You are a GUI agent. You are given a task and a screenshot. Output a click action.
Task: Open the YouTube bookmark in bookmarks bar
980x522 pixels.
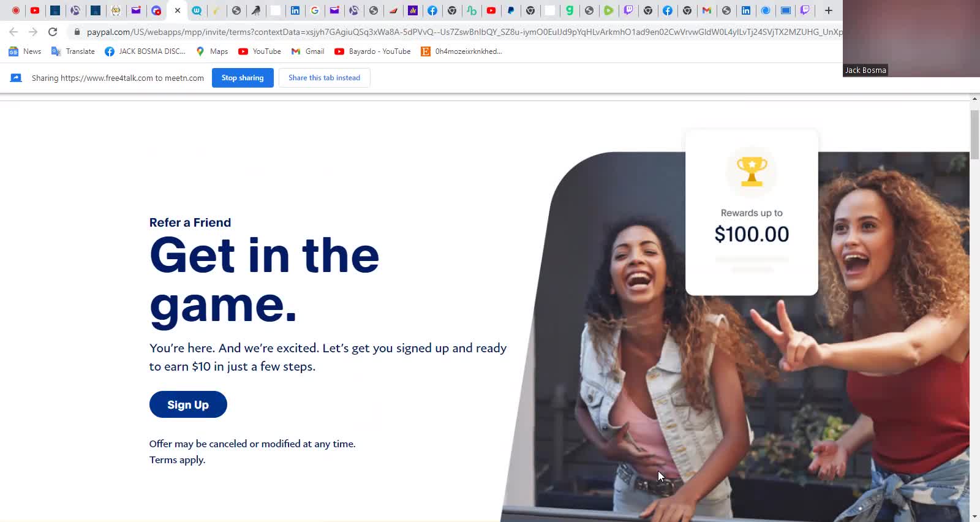point(260,51)
